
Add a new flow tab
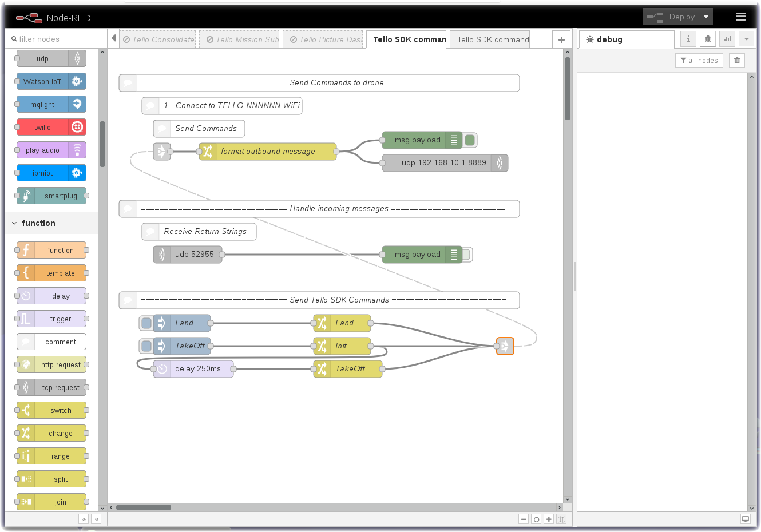point(561,39)
